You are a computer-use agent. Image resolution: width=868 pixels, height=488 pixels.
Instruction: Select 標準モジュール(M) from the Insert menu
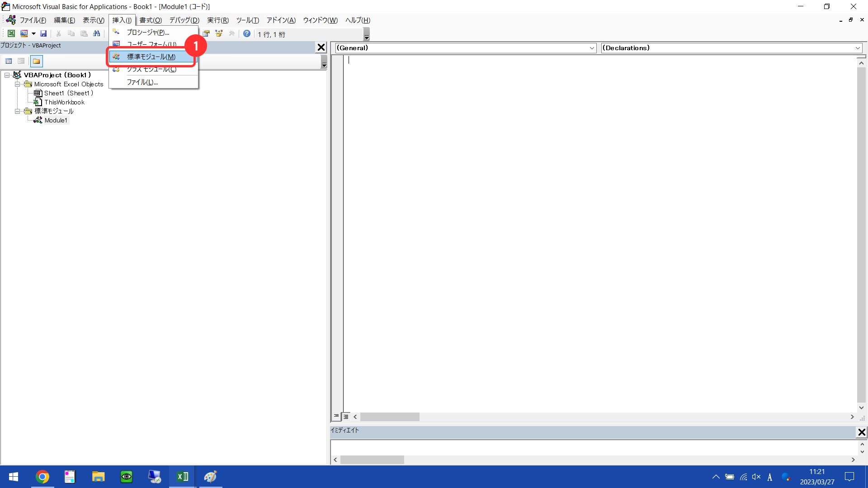point(151,57)
